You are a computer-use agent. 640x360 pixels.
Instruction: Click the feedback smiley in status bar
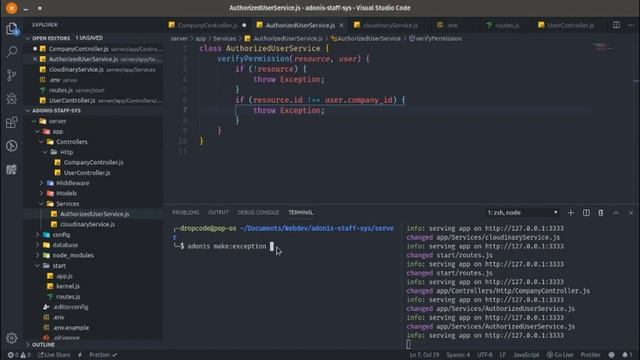pyautogui.click(x=611, y=355)
